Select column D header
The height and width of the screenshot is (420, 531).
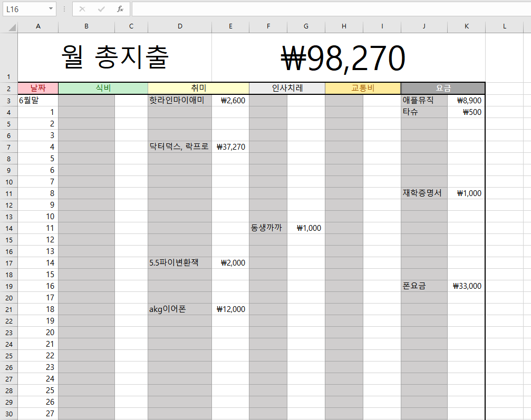[x=180, y=26]
